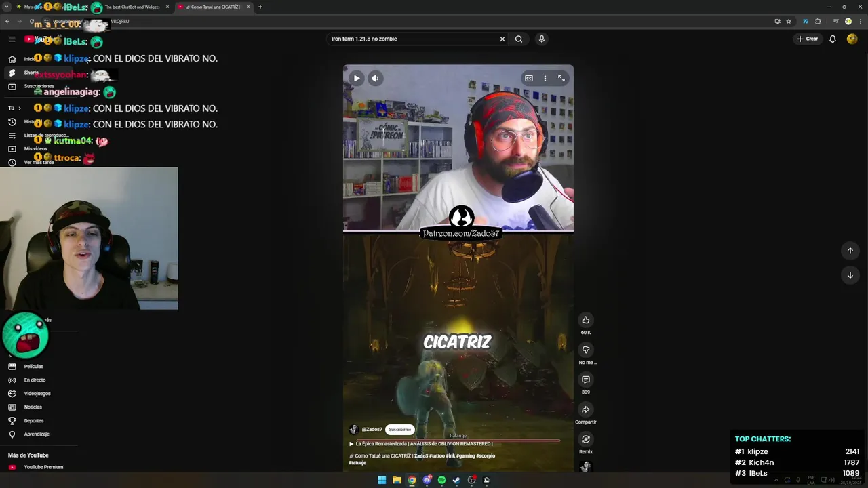Bookmark this page with the star
The image size is (868, 488).
[x=789, y=21]
